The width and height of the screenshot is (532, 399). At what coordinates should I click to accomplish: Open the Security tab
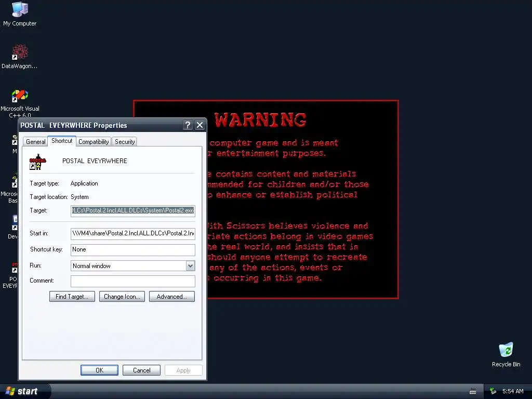pyautogui.click(x=125, y=141)
